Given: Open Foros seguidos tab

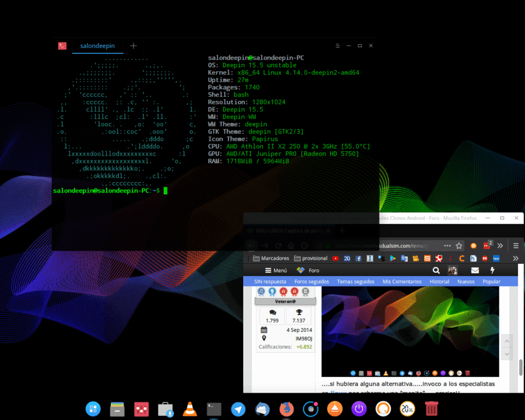Looking at the screenshot, I should pos(311,282).
